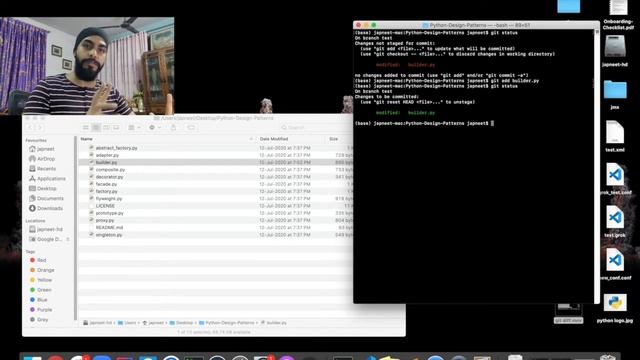Filter by the Orange tag

(42, 270)
